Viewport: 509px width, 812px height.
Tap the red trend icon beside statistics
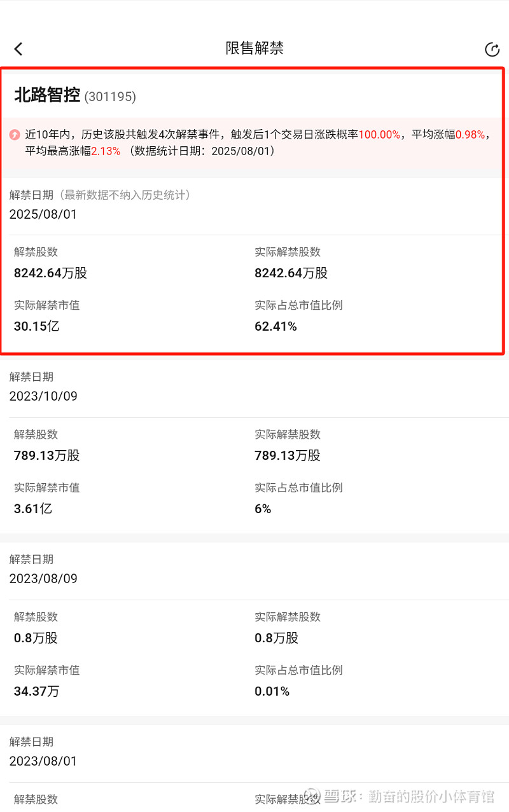pos(15,135)
